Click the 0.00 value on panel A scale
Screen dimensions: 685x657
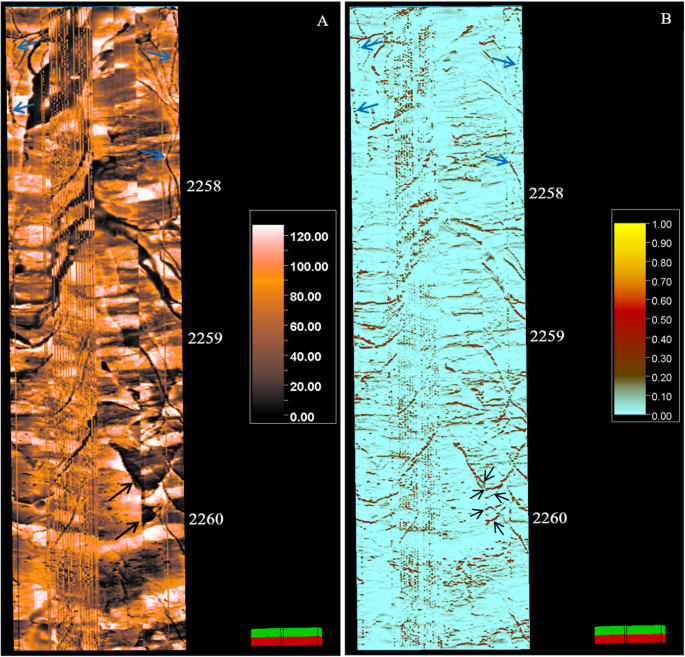point(302,417)
